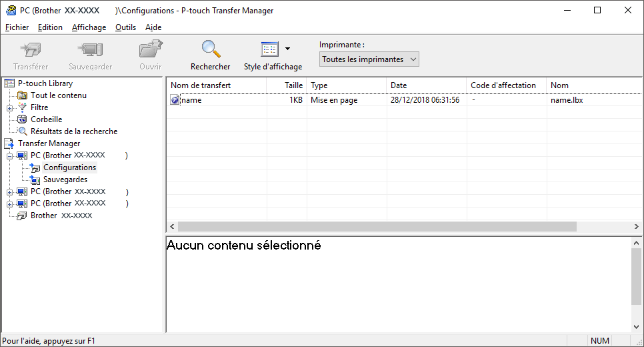Screen dimensions: 644x347
Task: Click the Sauvegarder toolbar icon
Action: pyautogui.click(x=91, y=50)
